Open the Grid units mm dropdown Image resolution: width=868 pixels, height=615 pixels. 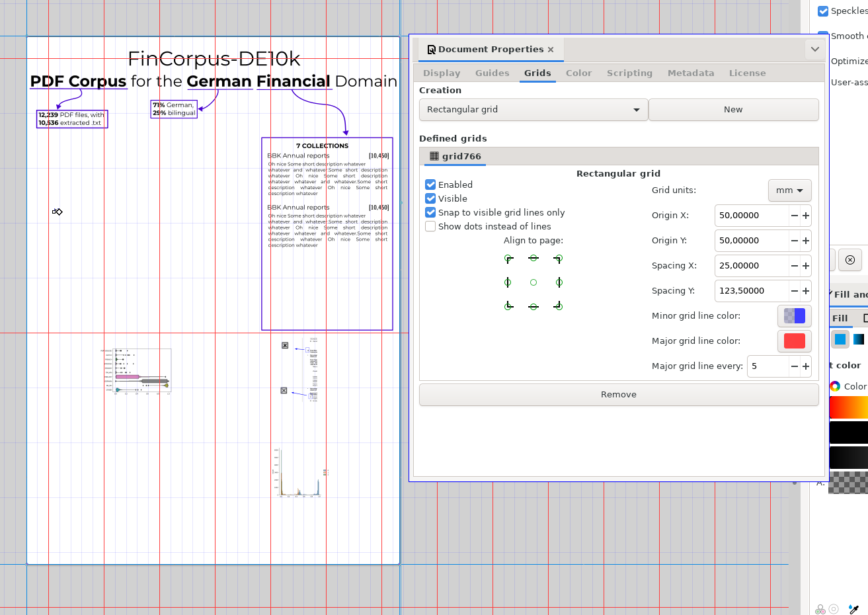(x=789, y=190)
